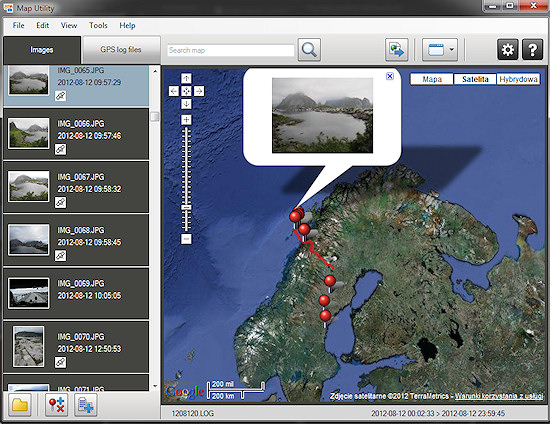Image resolution: width=550 pixels, height=424 pixels.
Task: Select the IMG_0066.JPG thumbnail
Action: tap(29, 134)
